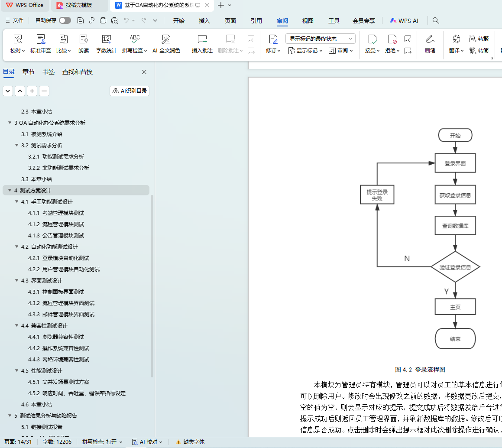This screenshot has height=448, width=502.
Task: Click the AI 全文润色 icon
Action: coord(166,39)
